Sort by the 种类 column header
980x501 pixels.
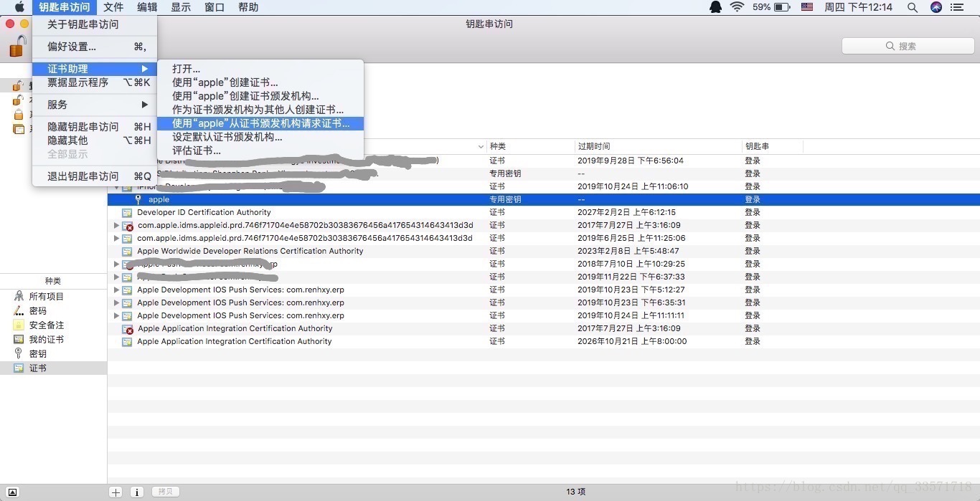point(531,146)
